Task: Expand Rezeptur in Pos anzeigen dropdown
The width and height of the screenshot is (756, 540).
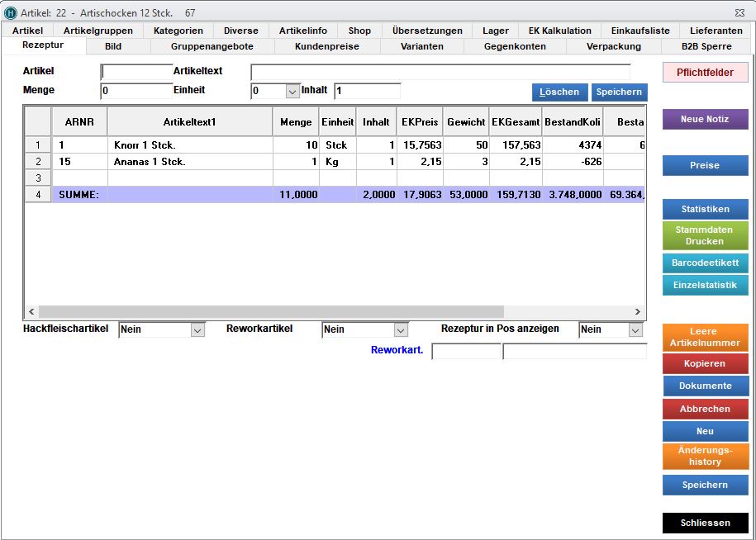Action: pos(635,329)
